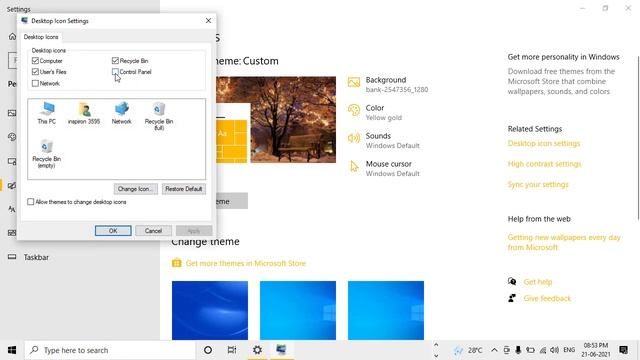
Task: Close the Desktop Icon Settings dialog
Action: coord(208,20)
